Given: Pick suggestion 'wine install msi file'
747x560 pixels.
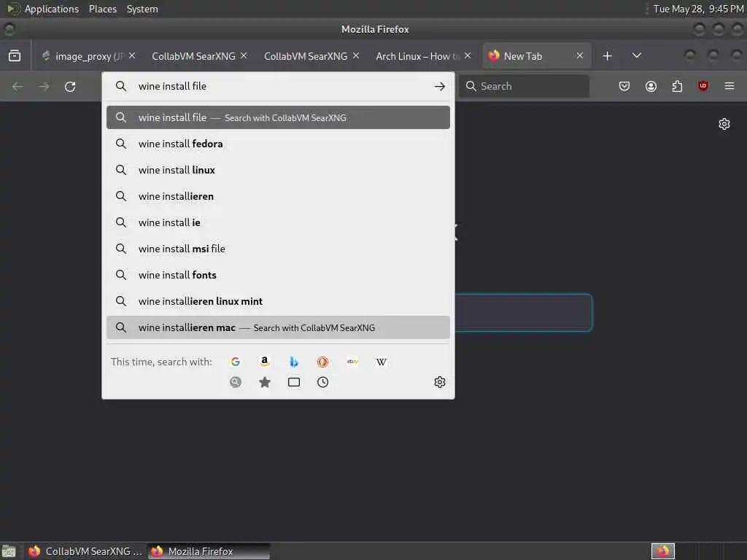Looking at the screenshot, I should [278, 249].
